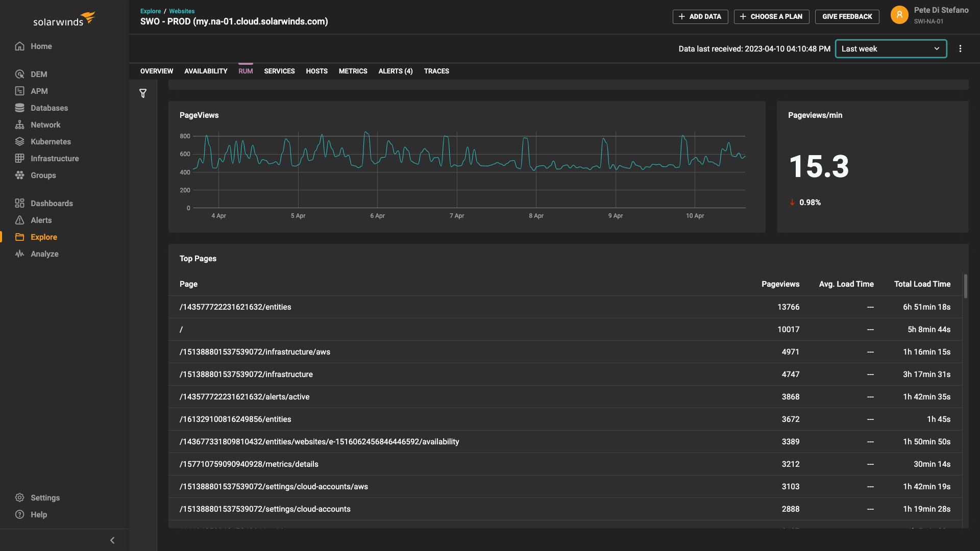Expand the Last week time range dropdown

(891, 48)
